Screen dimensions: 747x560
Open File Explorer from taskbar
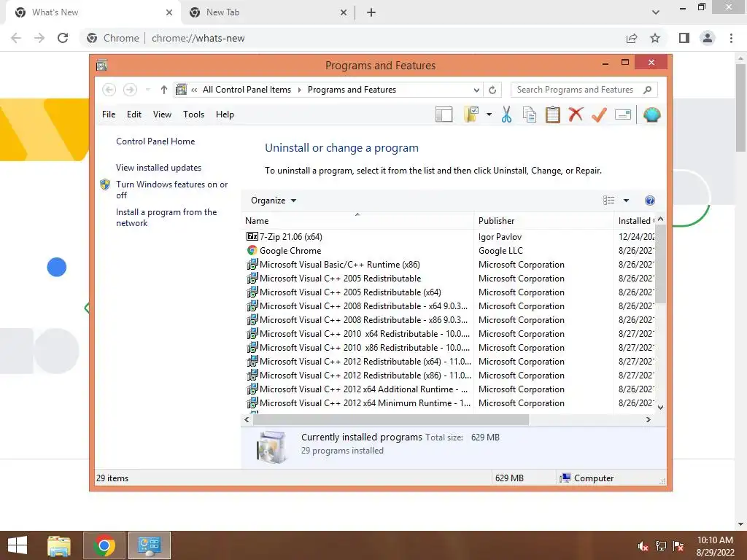[59, 545]
